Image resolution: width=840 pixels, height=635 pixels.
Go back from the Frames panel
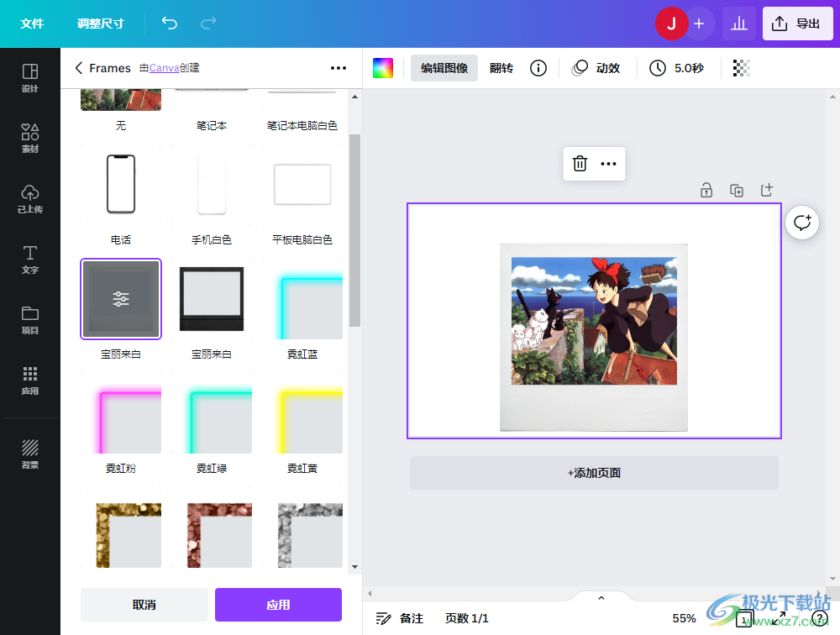tap(79, 68)
